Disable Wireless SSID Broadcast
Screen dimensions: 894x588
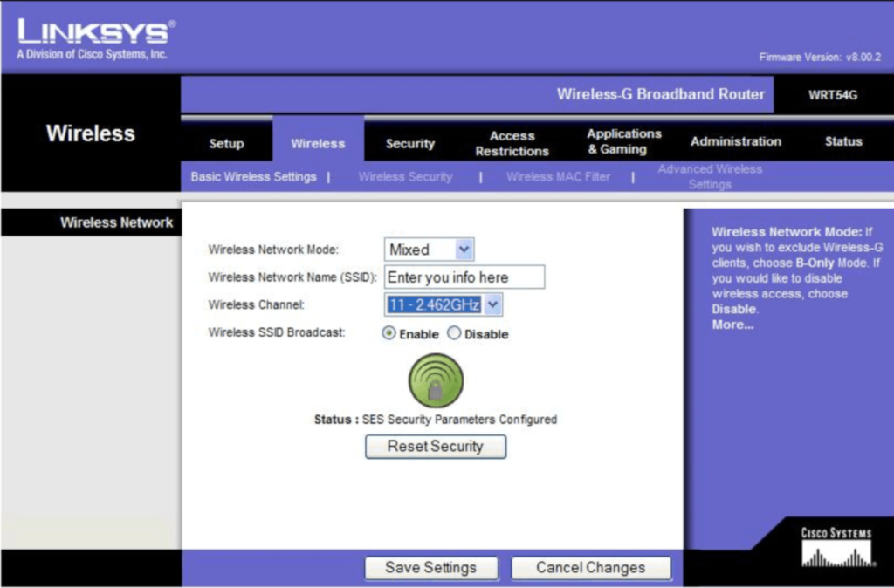point(454,333)
